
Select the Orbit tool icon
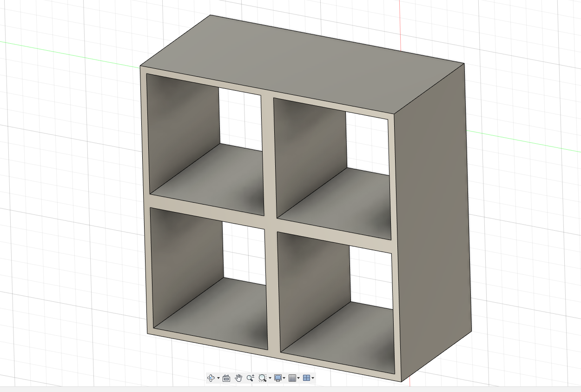[211, 378]
